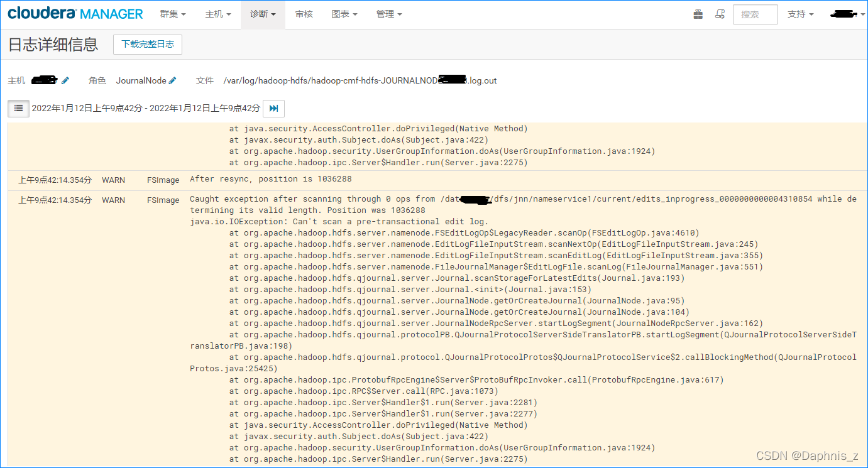Click the 主机 field label
The width and height of the screenshot is (868, 468).
click(x=16, y=80)
